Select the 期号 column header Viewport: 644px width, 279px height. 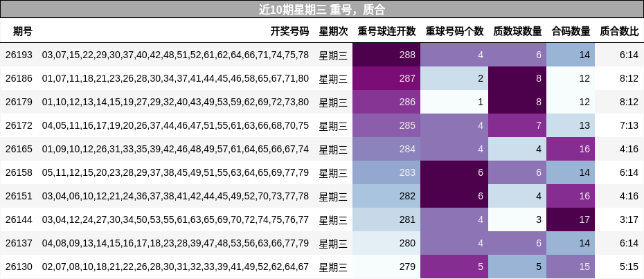pyautogui.click(x=23, y=31)
